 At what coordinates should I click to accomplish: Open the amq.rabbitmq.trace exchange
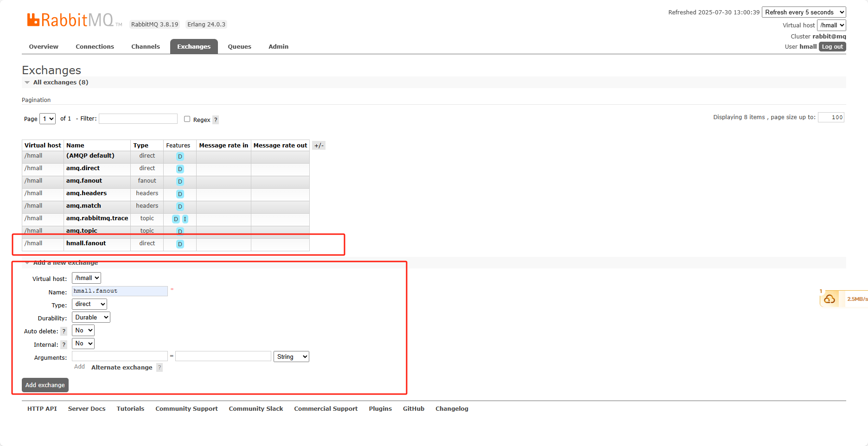point(97,218)
